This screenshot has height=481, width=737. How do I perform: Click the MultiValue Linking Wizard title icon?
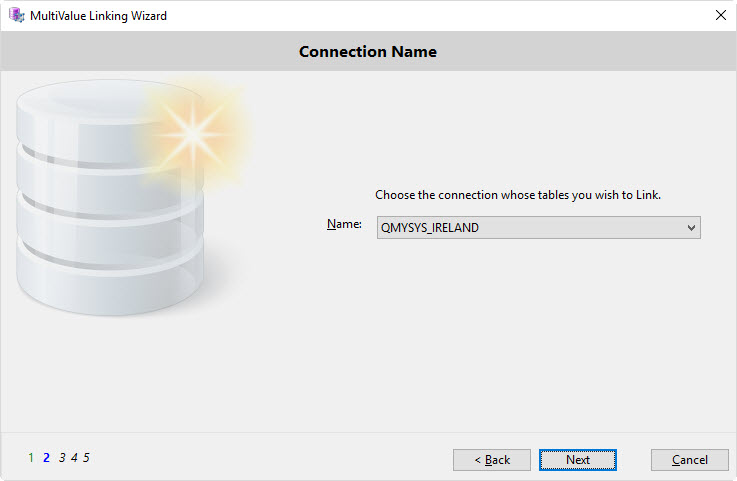pos(16,15)
